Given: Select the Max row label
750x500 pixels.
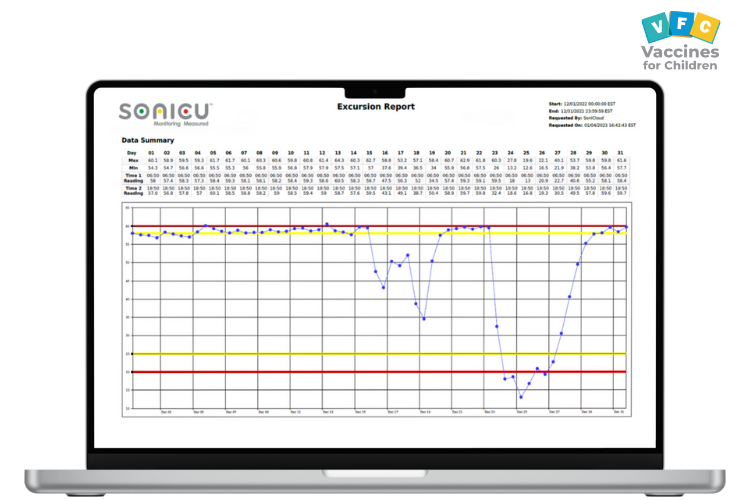Looking at the screenshot, I should click(x=130, y=159).
